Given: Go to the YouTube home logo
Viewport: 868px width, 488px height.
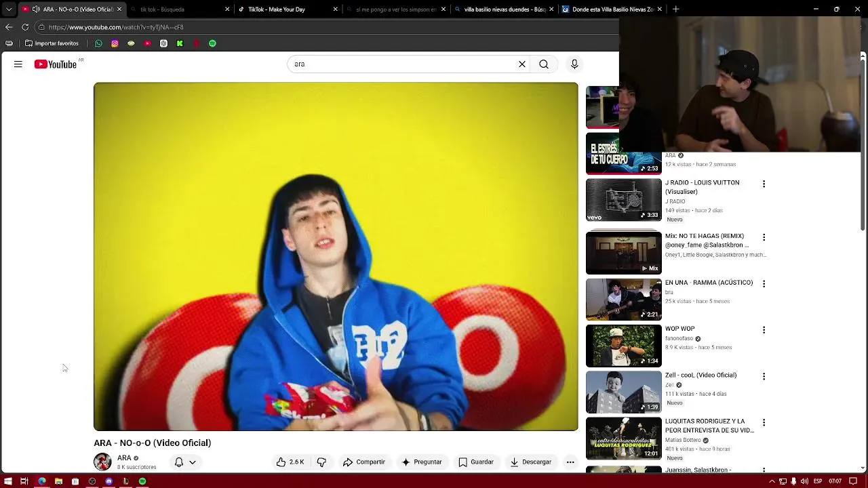Looking at the screenshot, I should coord(56,64).
